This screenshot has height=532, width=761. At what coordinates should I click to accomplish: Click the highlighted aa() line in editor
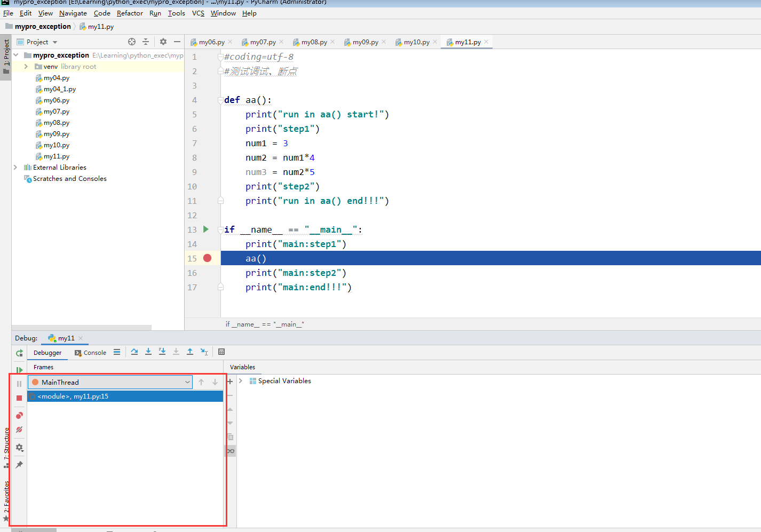click(491, 258)
